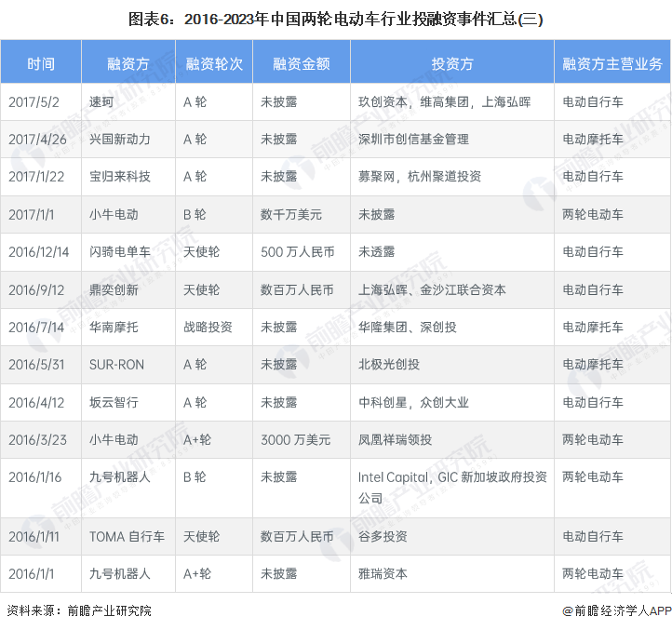This screenshot has width=672, height=630.
Task: Select the TOMA 自行车 cell
Action: (127, 537)
